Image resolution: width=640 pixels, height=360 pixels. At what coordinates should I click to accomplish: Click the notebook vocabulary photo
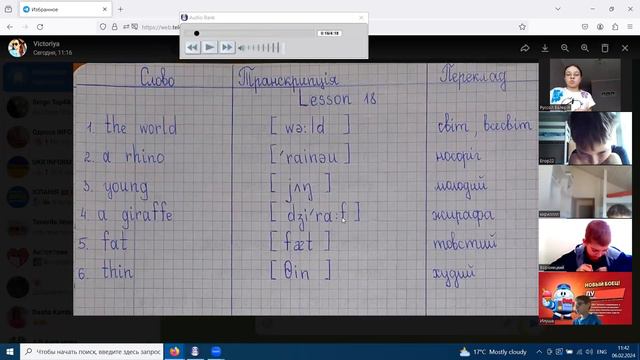306,189
